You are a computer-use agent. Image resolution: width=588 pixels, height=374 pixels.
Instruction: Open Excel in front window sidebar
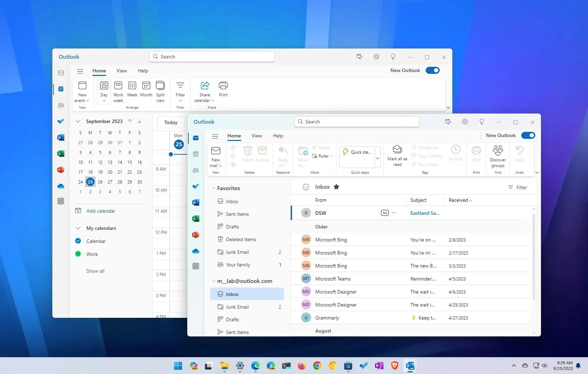pyautogui.click(x=196, y=219)
